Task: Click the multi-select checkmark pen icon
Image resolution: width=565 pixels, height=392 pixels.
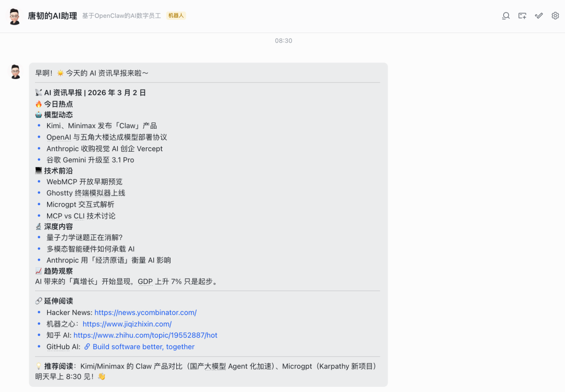Action: click(539, 16)
